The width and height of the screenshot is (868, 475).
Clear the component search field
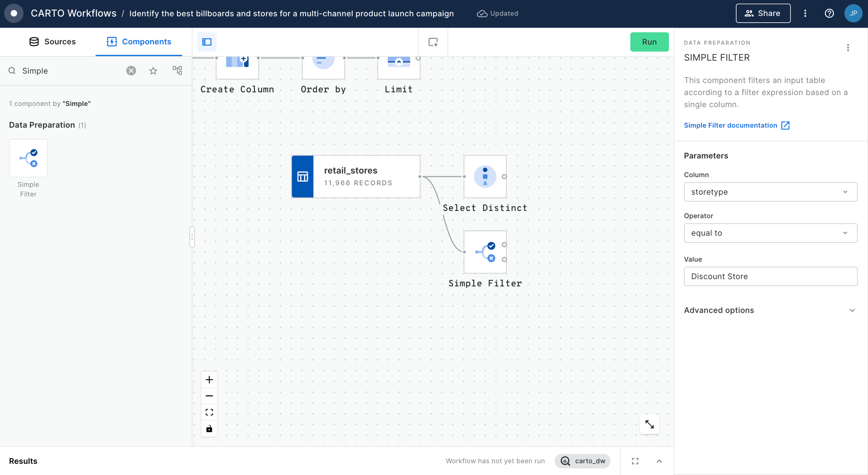pos(131,71)
